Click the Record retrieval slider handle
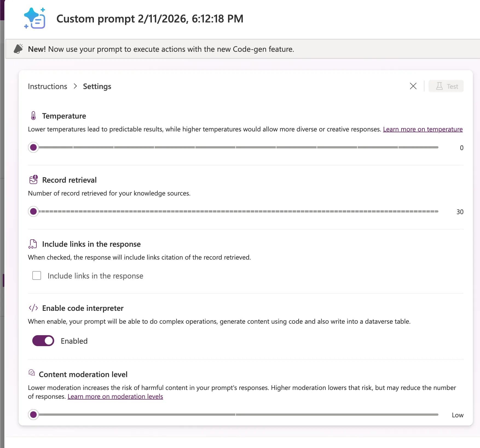480x448 pixels. [33, 211]
